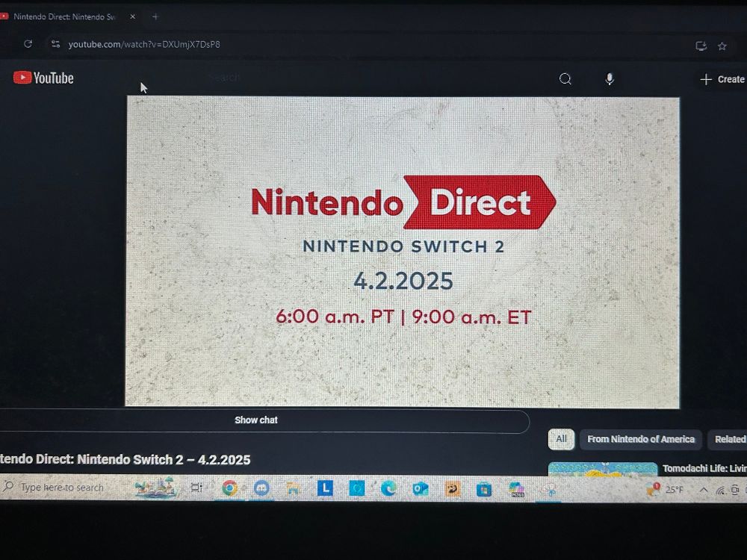Open the pinwheel app icon on the taskbar
Image resolution: width=747 pixels, height=560 pixels.
tap(549, 490)
